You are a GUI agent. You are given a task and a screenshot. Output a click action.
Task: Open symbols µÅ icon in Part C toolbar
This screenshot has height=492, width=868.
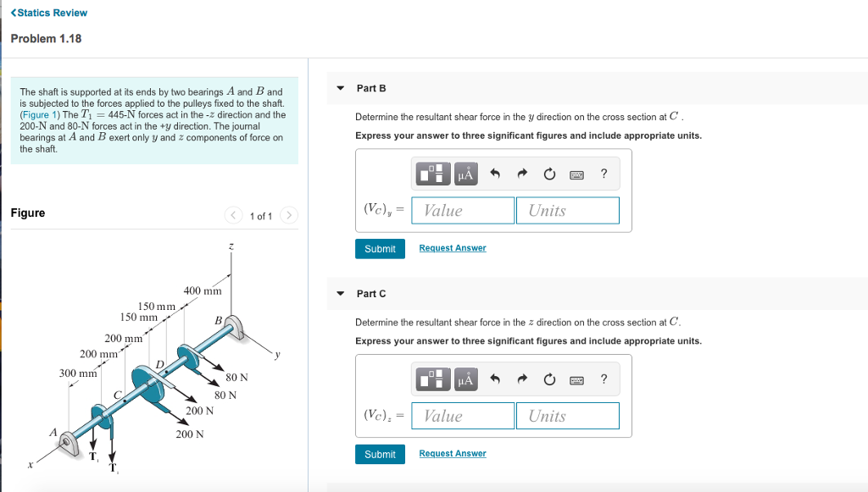pyautogui.click(x=465, y=379)
